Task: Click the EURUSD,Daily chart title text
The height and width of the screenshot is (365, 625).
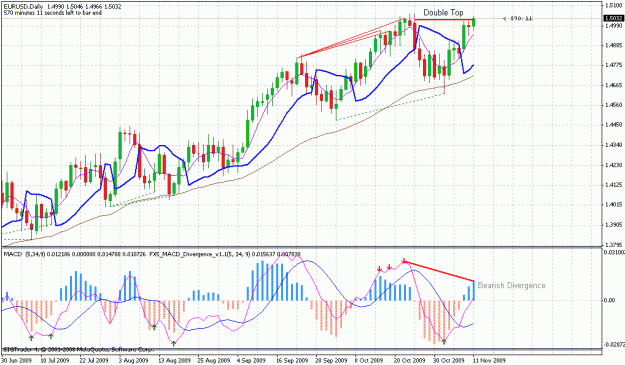Action: 23,7
